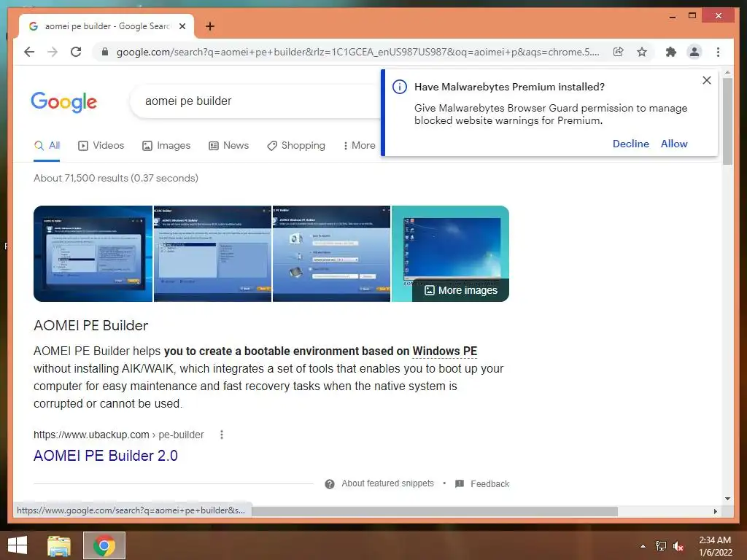Click the scroll up arrow on vertical scrollbar

click(x=727, y=72)
